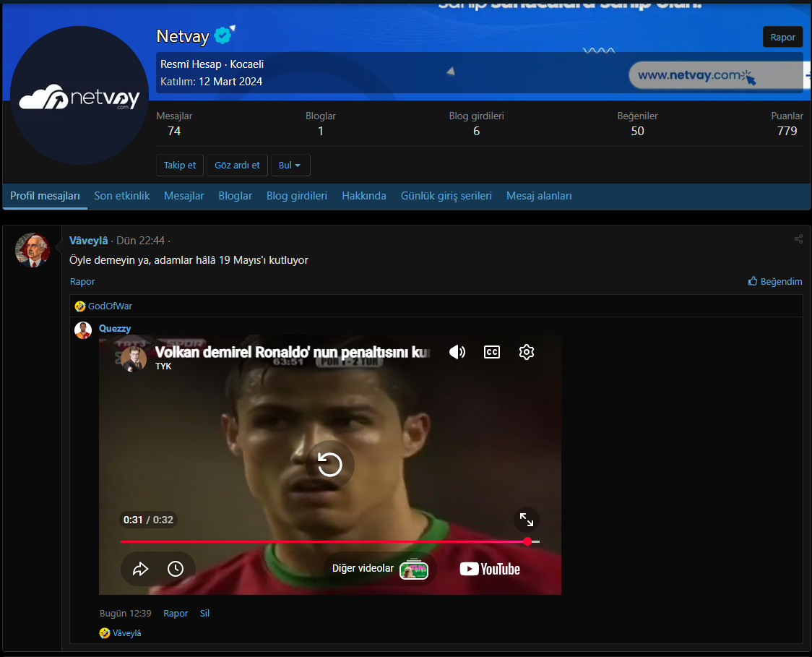This screenshot has width=812, height=657.
Task: Click the TYK channel avatar in video
Action: coord(134,358)
